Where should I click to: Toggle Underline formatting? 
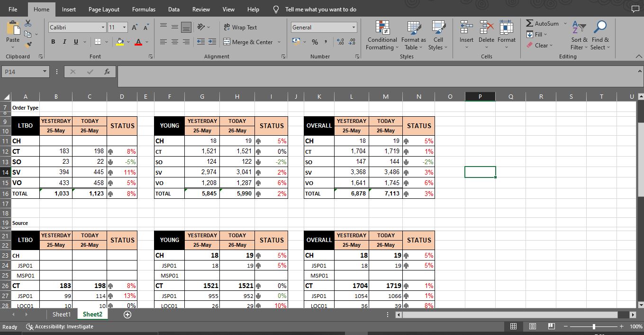pyautogui.click(x=76, y=42)
